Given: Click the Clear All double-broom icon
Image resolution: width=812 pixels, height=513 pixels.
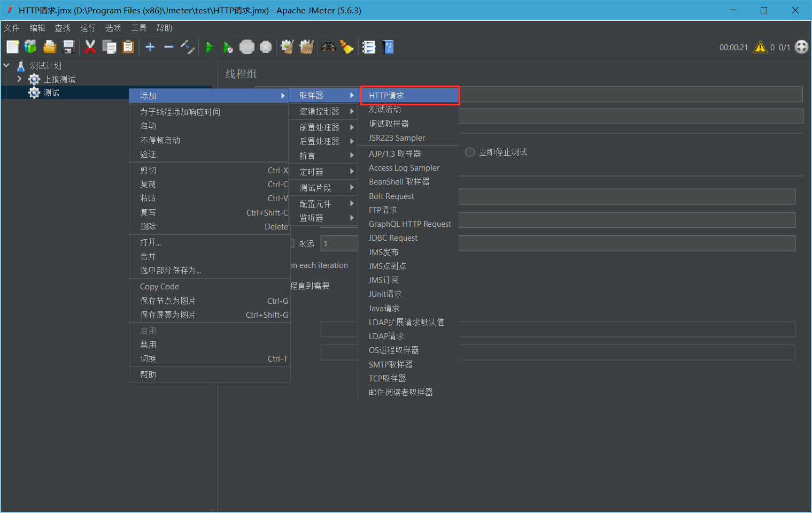Looking at the screenshot, I should click(x=306, y=47).
